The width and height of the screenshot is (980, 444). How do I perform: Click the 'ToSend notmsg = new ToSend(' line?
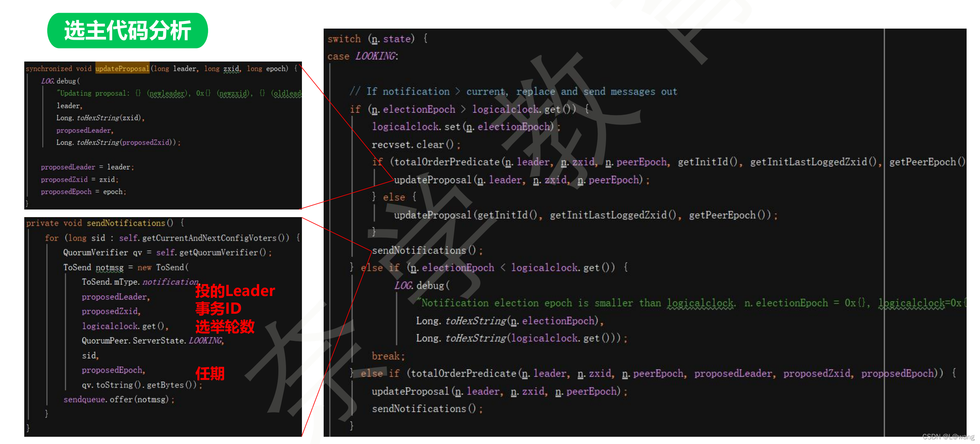(126, 267)
